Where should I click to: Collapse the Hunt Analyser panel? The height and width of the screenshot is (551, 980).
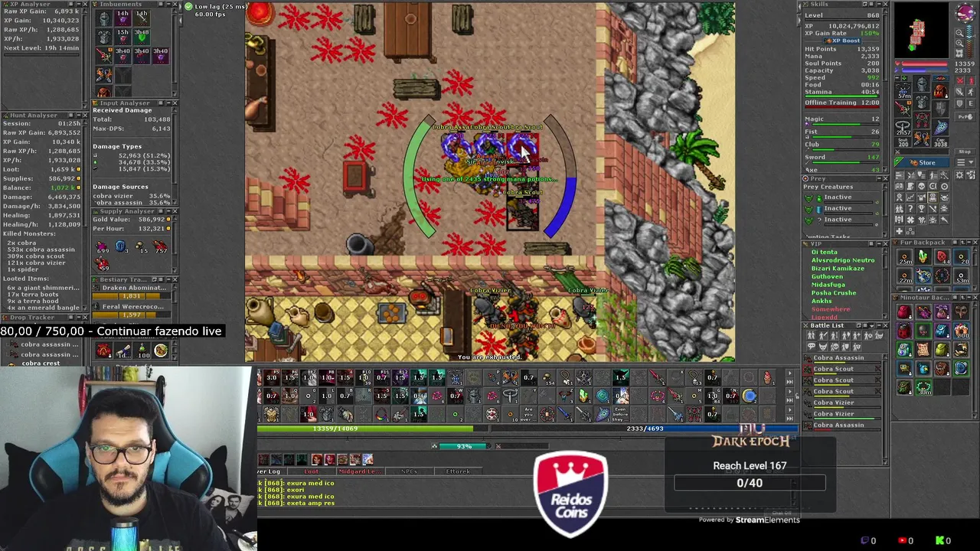(x=79, y=116)
